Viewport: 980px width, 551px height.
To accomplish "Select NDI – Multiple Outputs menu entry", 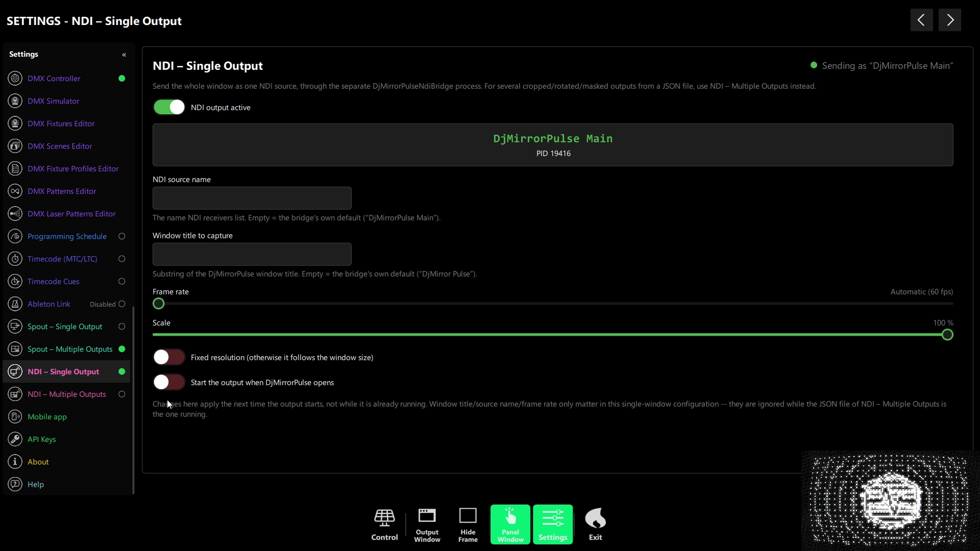I will coord(66,394).
